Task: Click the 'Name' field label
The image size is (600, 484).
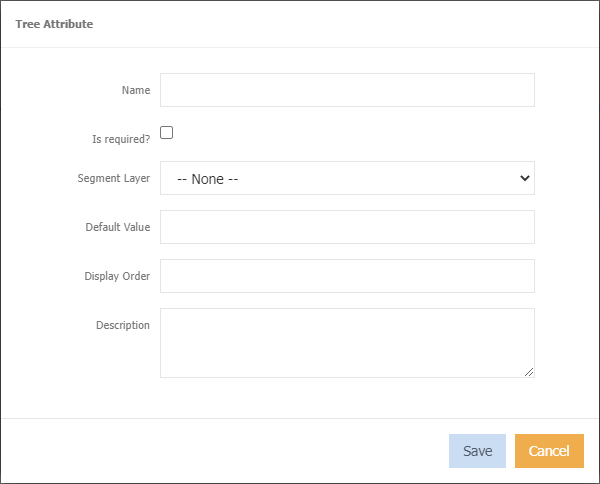Action: pyautogui.click(x=136, y=90)
